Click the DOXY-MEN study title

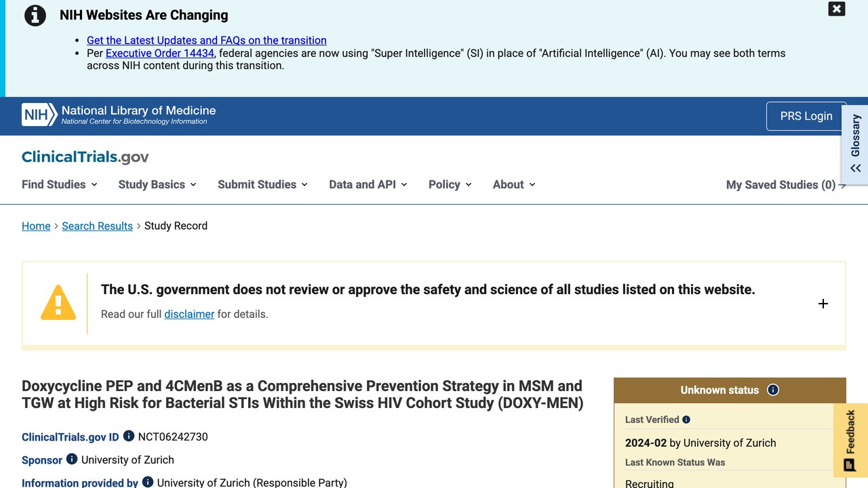point(302,394)
